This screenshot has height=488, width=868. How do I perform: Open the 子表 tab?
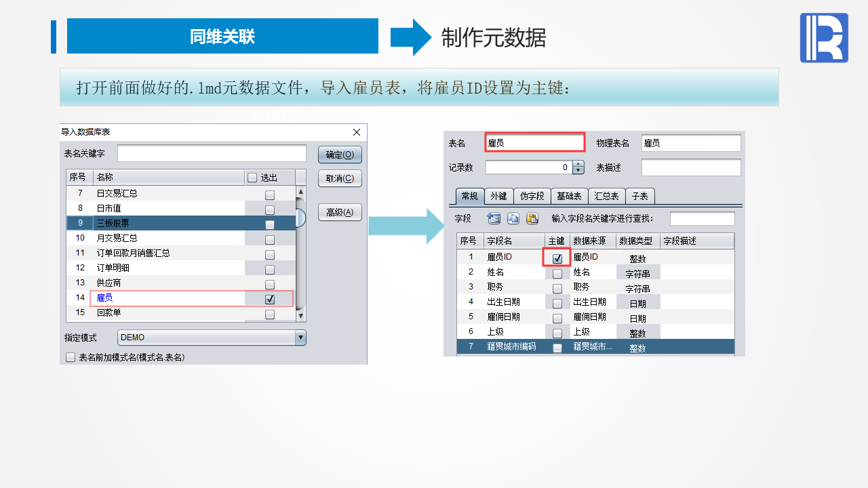tap(639, 196)
